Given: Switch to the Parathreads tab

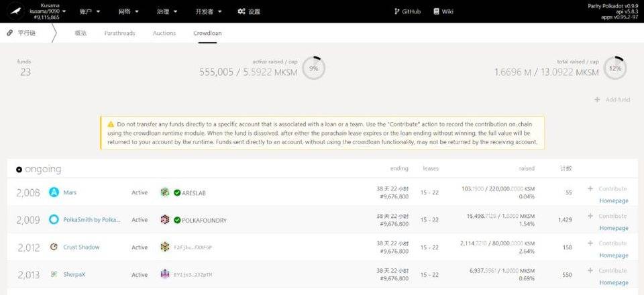Looking at the screenshot, I should pos(119,34).
